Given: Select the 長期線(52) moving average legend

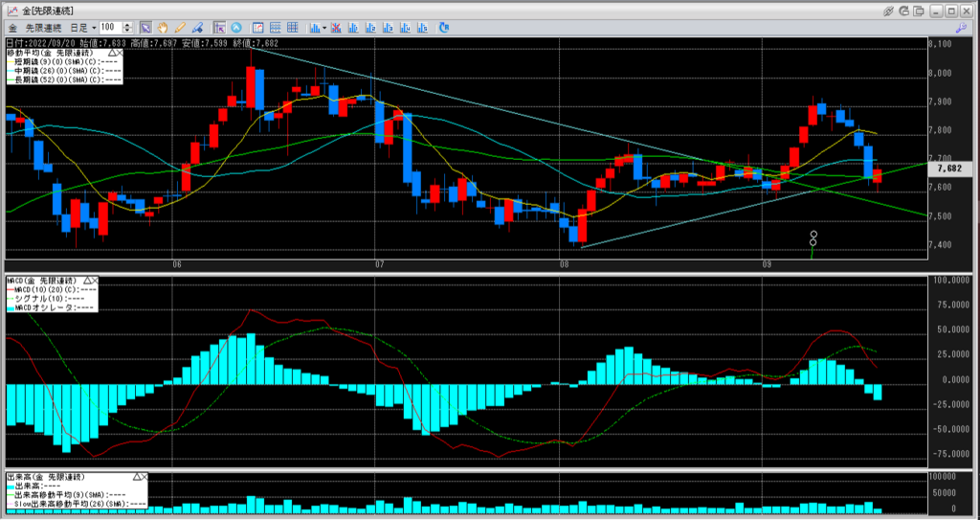Looking at the screenshot, I should [x=64, y=79].
